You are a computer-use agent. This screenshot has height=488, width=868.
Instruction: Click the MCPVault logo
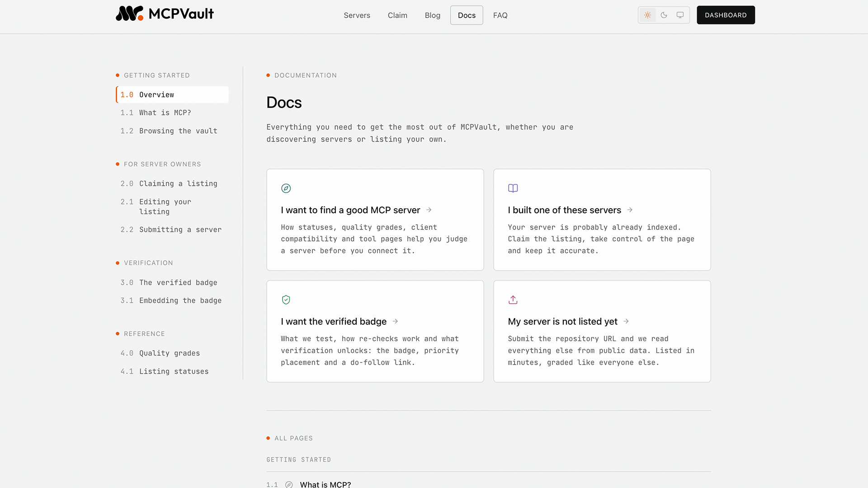point(165,14)
